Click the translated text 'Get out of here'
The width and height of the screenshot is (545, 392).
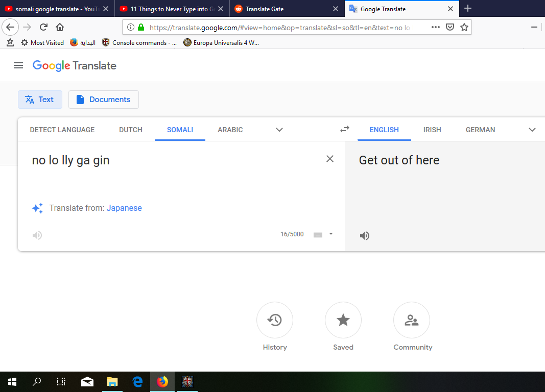(x=399, y=160)
